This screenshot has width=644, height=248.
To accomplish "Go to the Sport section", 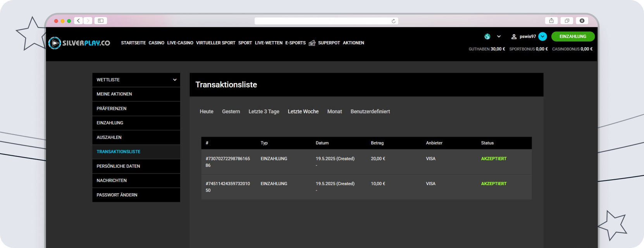I will (245, 43).
